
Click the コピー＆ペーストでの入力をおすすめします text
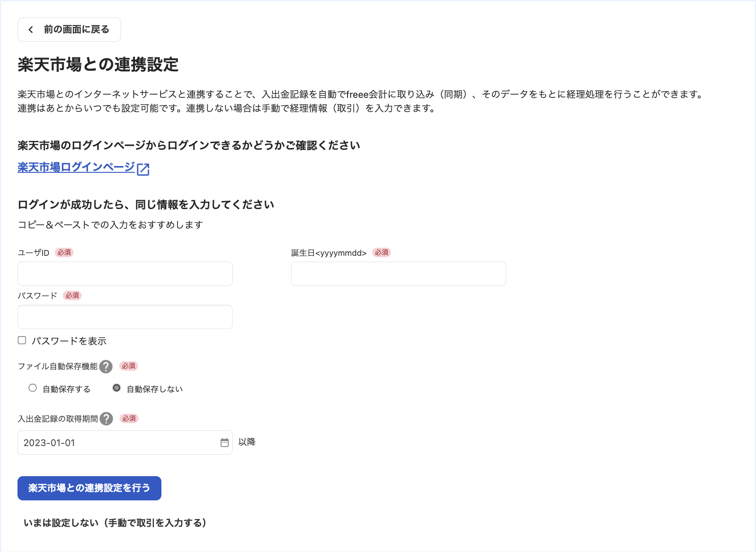coord(110,225)
